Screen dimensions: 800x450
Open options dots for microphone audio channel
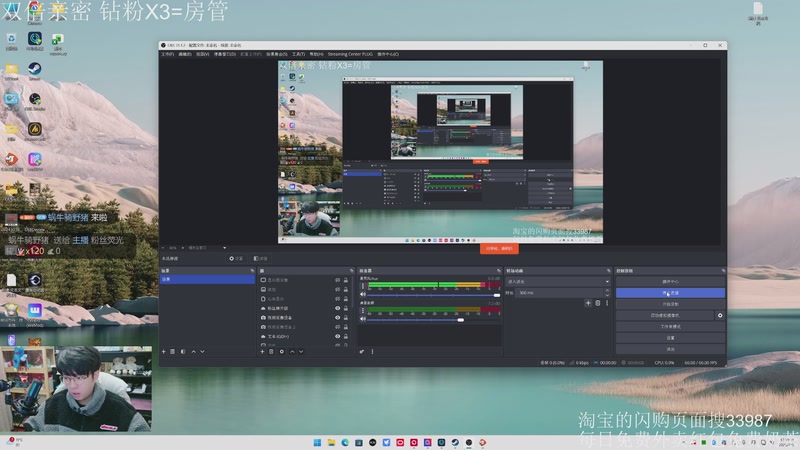pyautogui.click(x=363, y=286)
